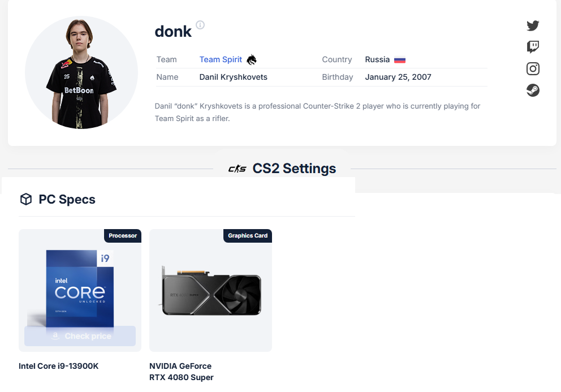Click the info icon beside donk
Viewport: 561px width, 392px height.
click(200, 25)
